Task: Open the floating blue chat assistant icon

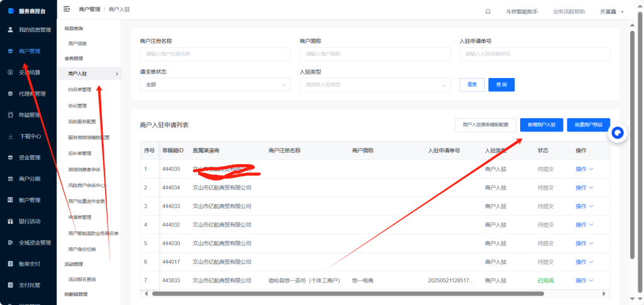Action: 618,133
